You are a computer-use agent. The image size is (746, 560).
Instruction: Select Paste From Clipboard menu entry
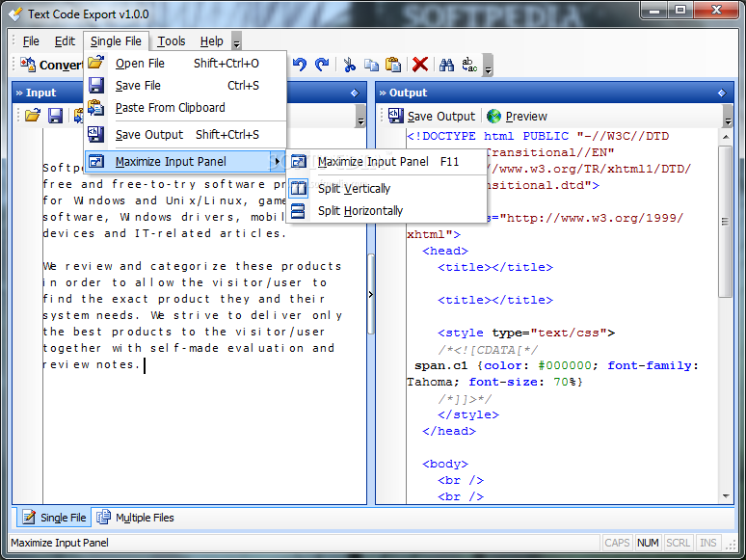point(186,108)
